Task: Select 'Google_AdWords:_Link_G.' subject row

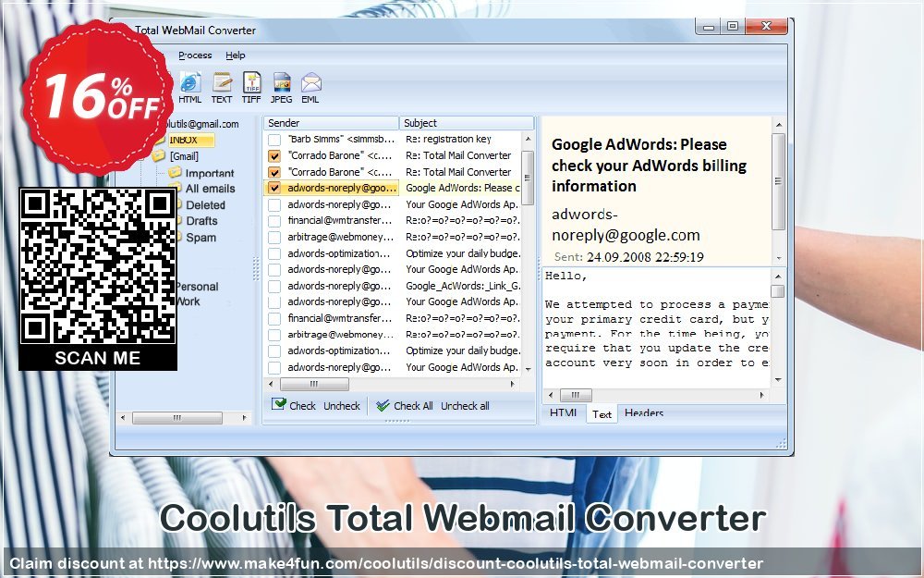Action: click(x=463, y=286)
